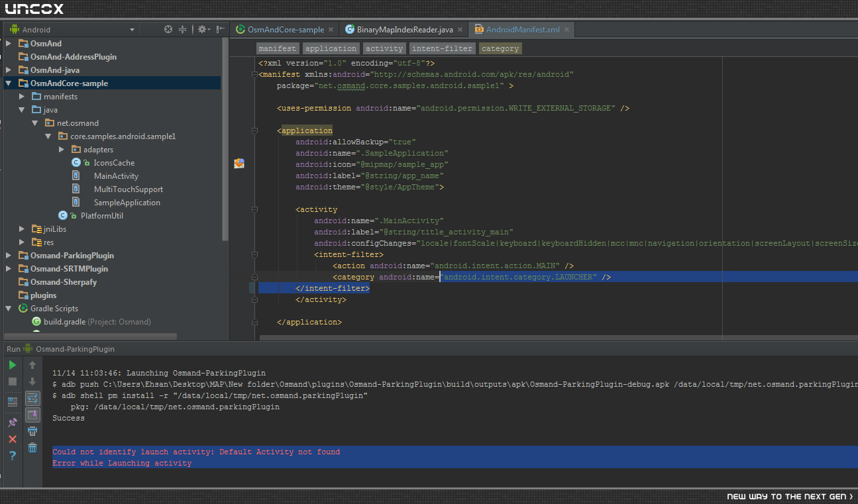Image resolution: width=858 pixels, height=504 pixels.
Task: Select MainActivity in project tree
Action: pos(116,176)
